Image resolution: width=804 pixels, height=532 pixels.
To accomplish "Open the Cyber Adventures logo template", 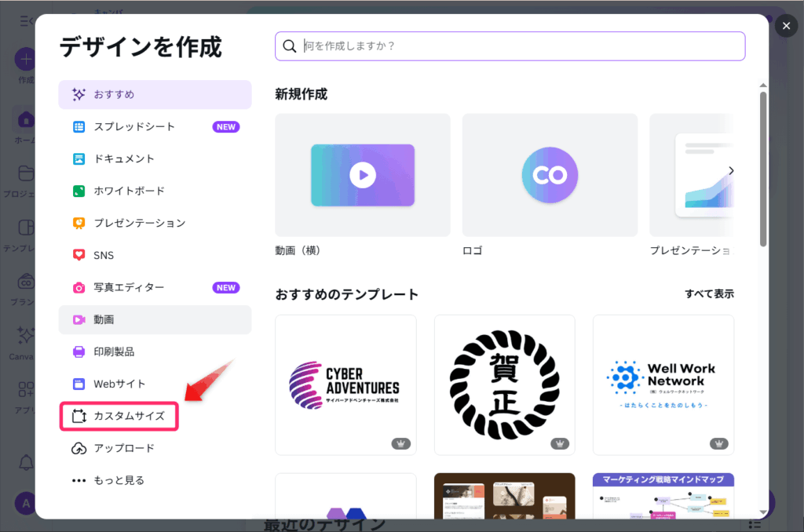I will click(345, 385).
